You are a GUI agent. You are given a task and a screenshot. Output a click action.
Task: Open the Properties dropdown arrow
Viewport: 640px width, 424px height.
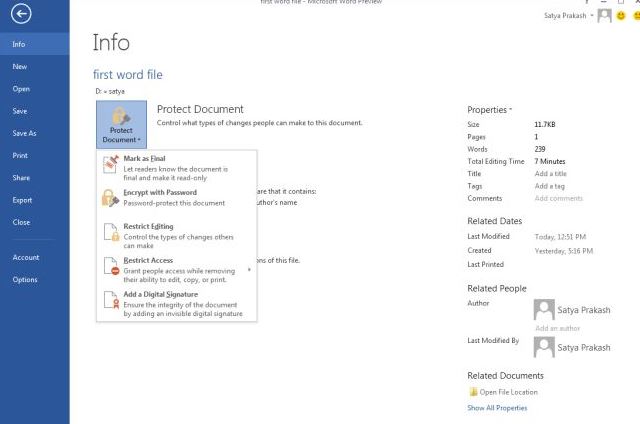pos(511,110)
